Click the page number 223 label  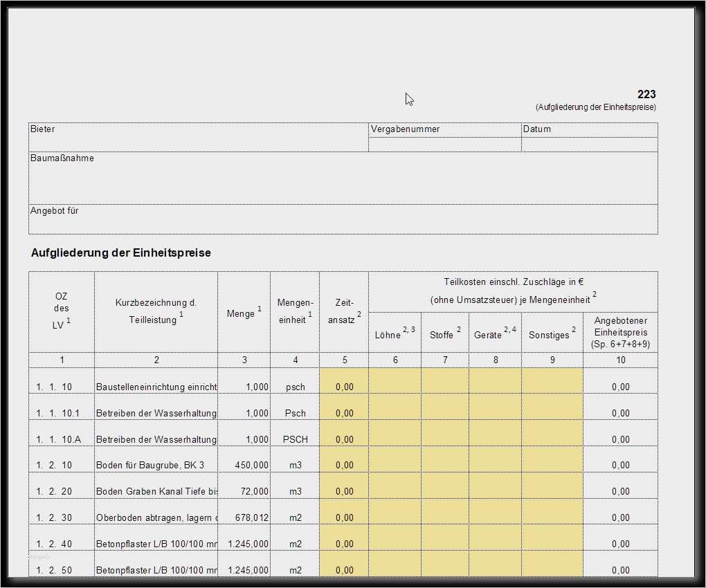click(x=646, y=94)
